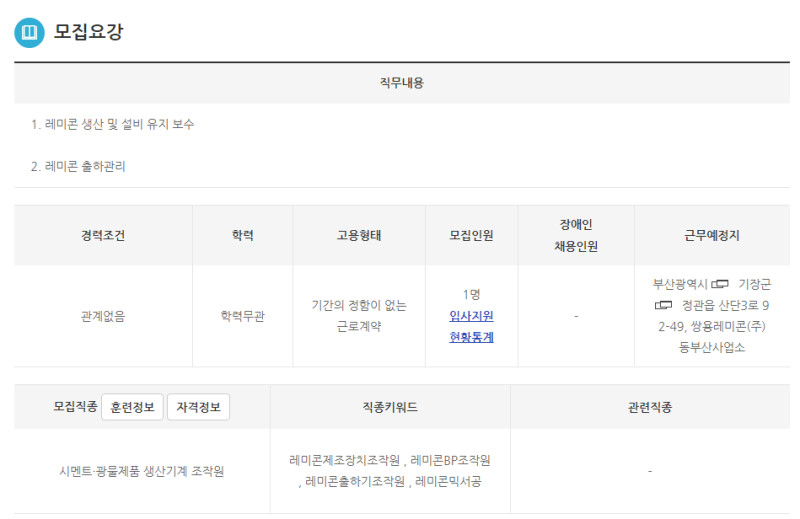
Task: Click the 직종키워드 column header
Action: coord(390,407)
